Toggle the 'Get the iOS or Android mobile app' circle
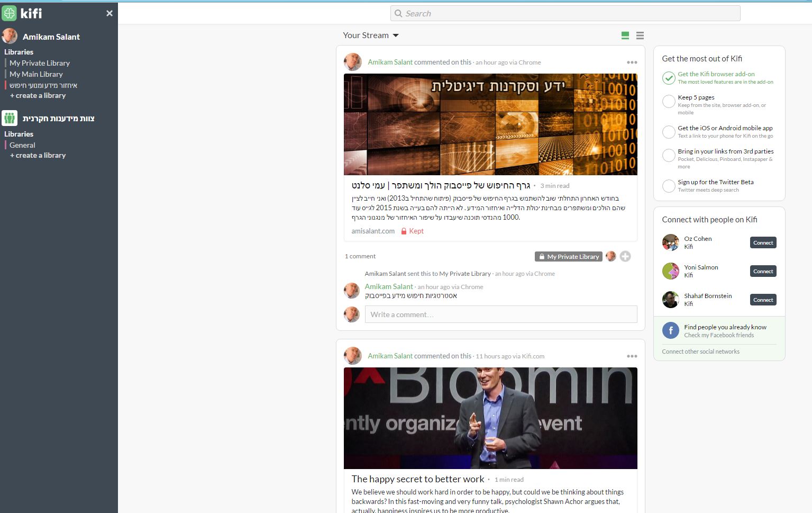The height and width of the screenshot is (513, 812). point(669,132)
